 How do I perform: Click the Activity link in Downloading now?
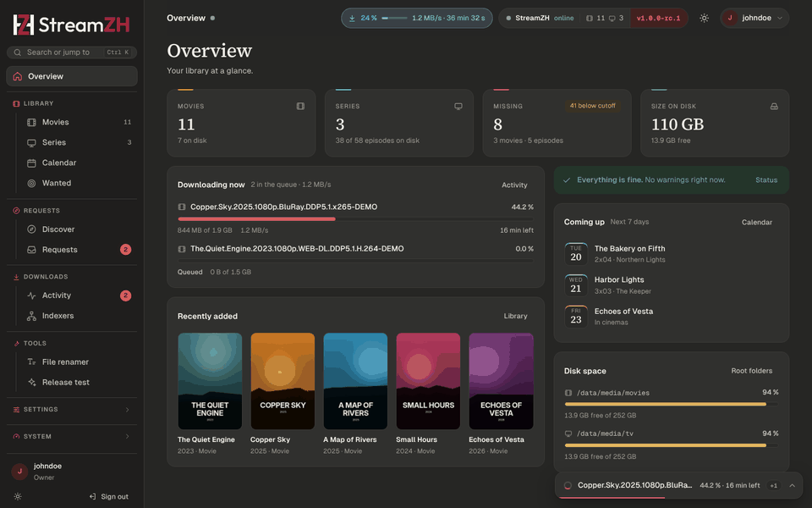pyautogui.click(x=514, y=185)
